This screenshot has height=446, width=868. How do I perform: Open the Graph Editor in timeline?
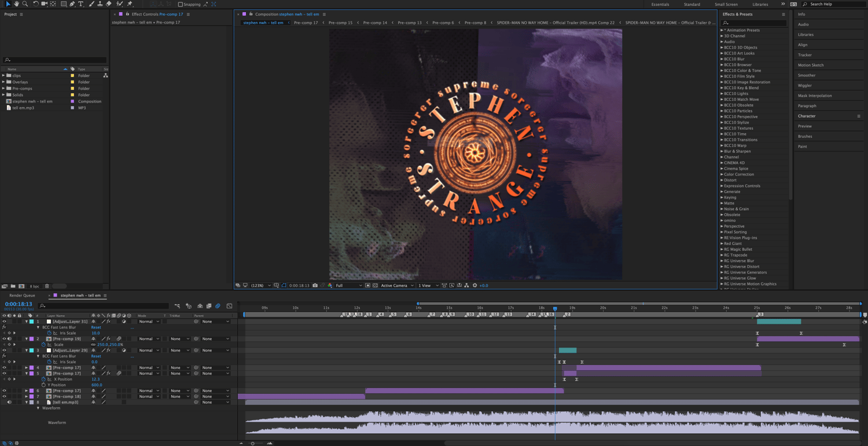click(230, 306)
